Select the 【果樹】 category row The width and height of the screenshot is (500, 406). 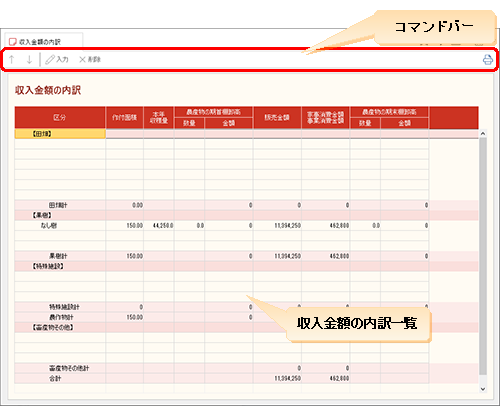[x=247, y=215]
